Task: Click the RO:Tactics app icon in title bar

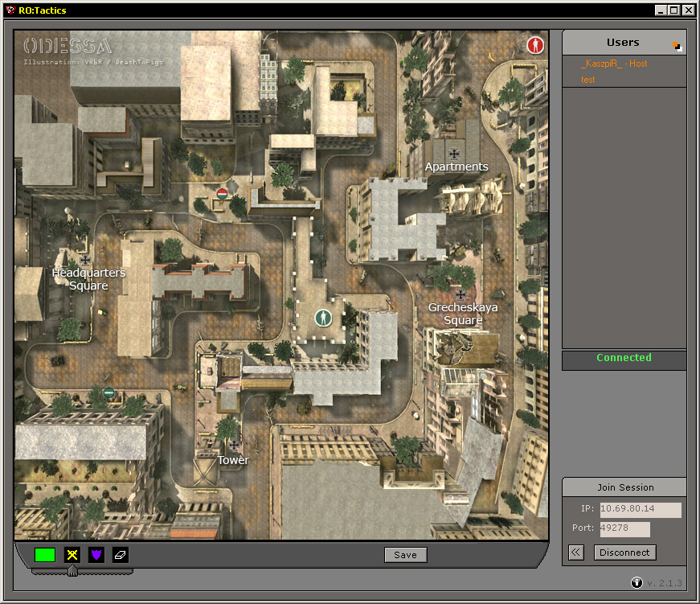Action: (x=10, y=10)
